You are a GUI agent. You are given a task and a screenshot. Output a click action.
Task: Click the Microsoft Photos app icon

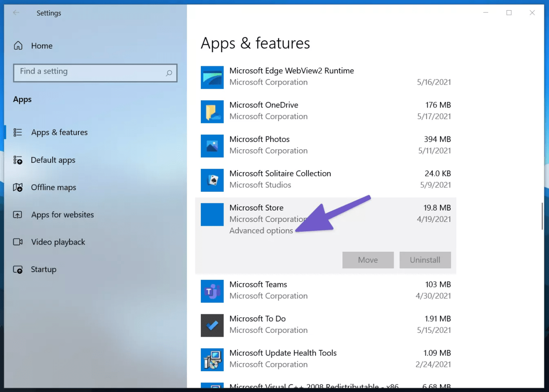pos(212,146)
